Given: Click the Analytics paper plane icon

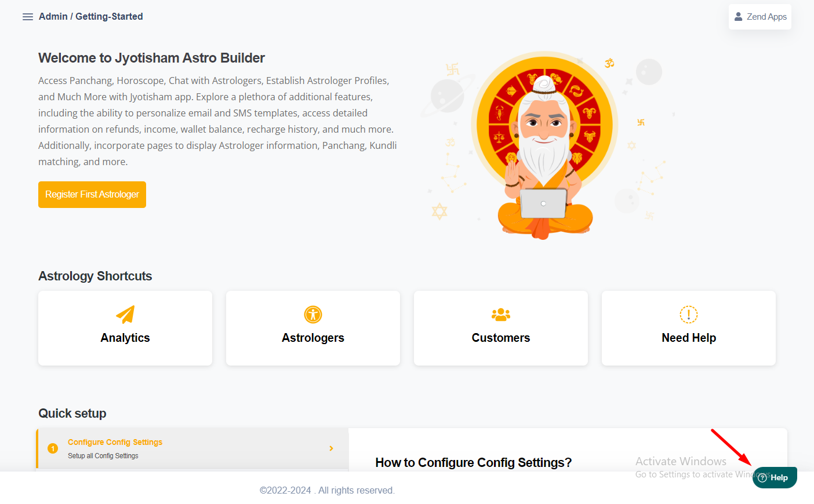Looking at the screenshot, I should click(x=125, y=315).
